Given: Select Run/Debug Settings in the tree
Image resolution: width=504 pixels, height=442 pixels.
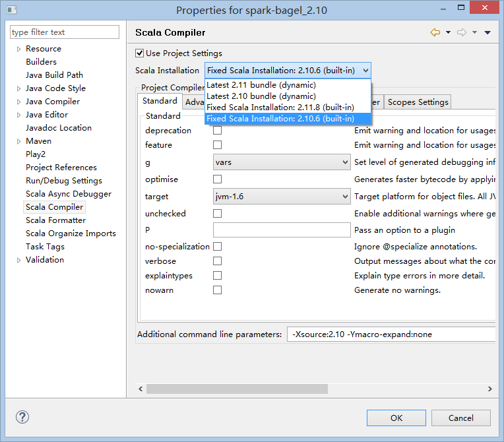Looking at the screenshot, I should [63, 181].
